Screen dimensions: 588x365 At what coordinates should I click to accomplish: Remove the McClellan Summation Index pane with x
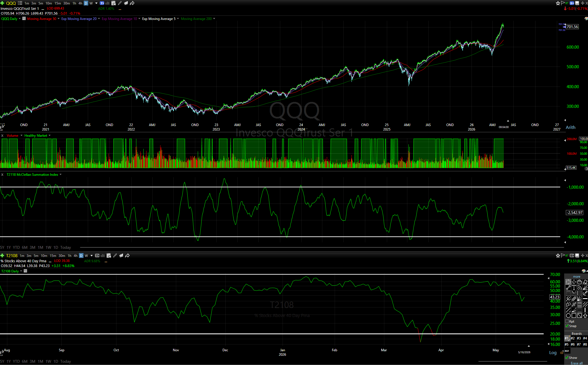pos(3,175)
